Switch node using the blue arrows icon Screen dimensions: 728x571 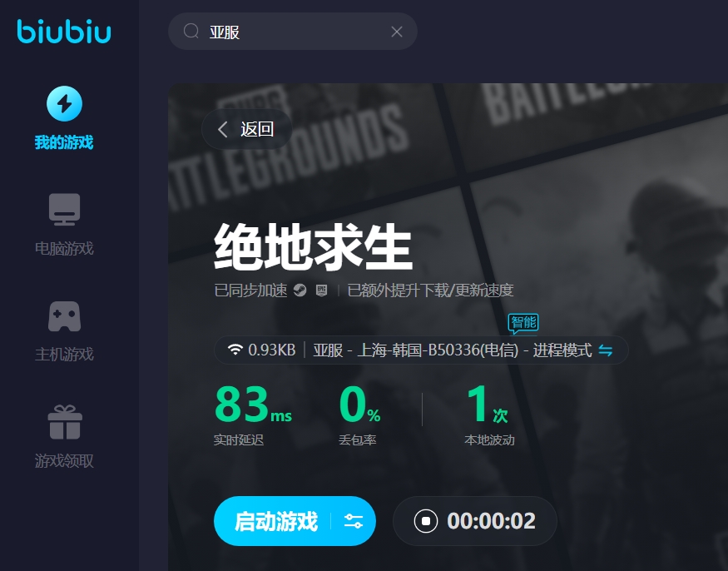[606, 350]
